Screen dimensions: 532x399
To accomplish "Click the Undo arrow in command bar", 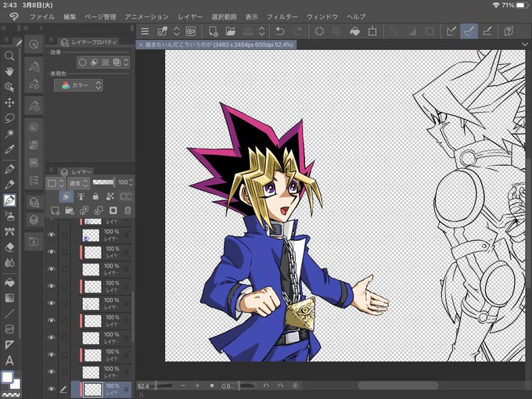I will [x=280, y=31].
